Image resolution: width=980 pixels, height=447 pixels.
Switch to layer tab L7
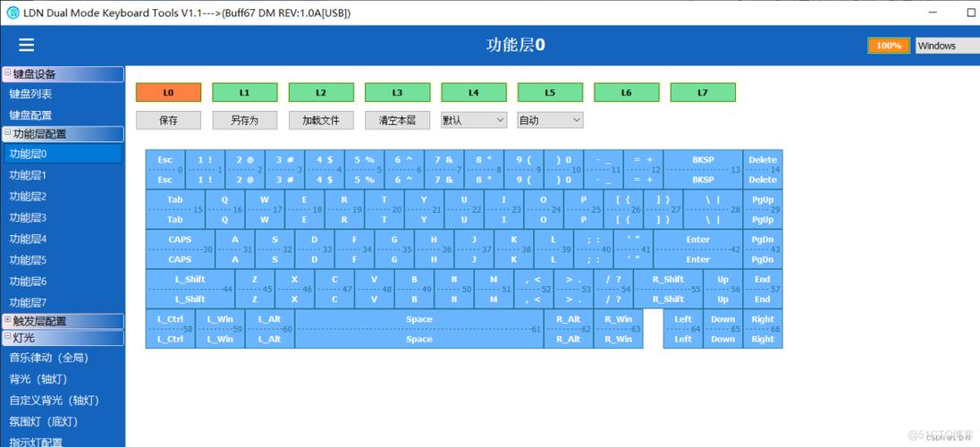click(703, 92)
